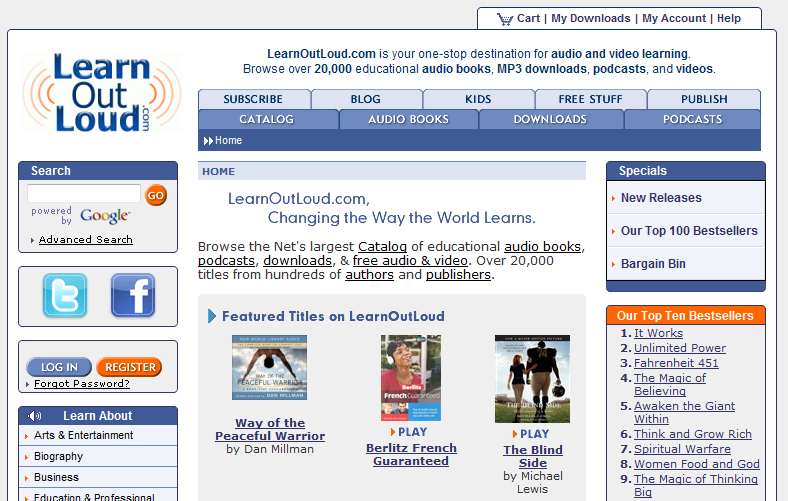This screenshot has width=788, height=501.
Task: Click the Berlitz French Guaranteed cover image
Action: click(411, 378)
